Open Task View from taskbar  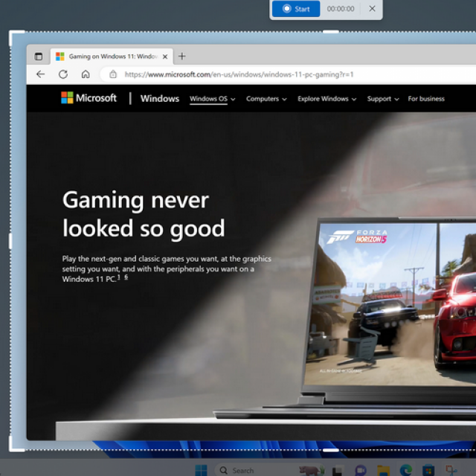click(338, 470)
